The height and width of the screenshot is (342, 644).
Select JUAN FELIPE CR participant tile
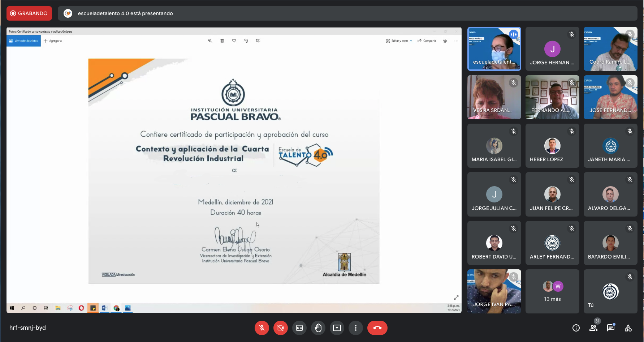point(552,194)
